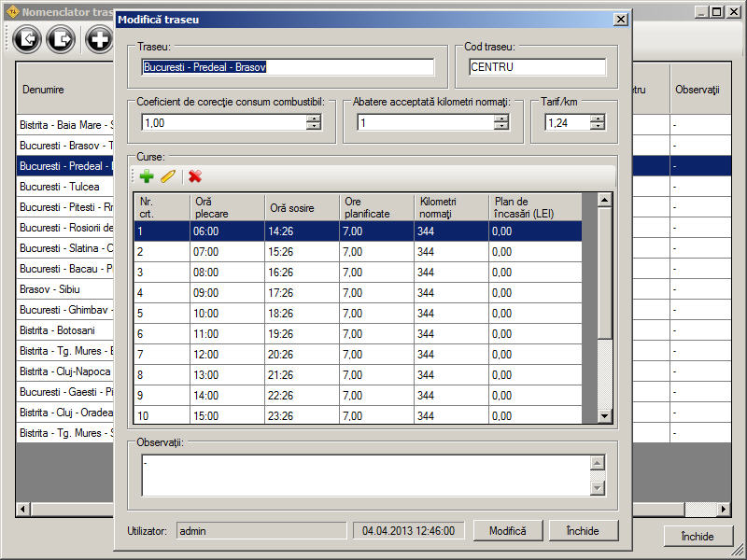Click the left arrow of the Nomenclator horizontal scrollbar
The height and width of the screenshot is (560, 747).
[22, 509]
